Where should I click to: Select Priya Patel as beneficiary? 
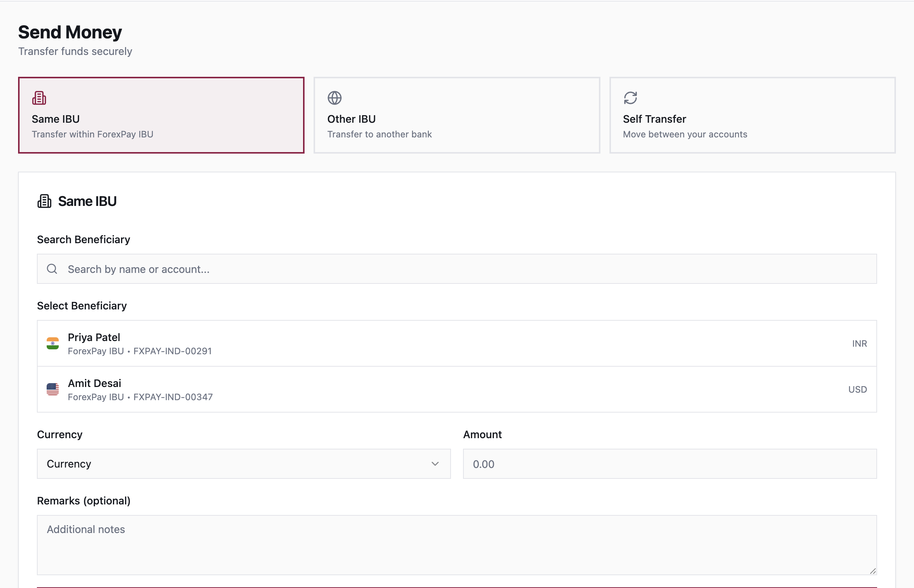(457, 343)
